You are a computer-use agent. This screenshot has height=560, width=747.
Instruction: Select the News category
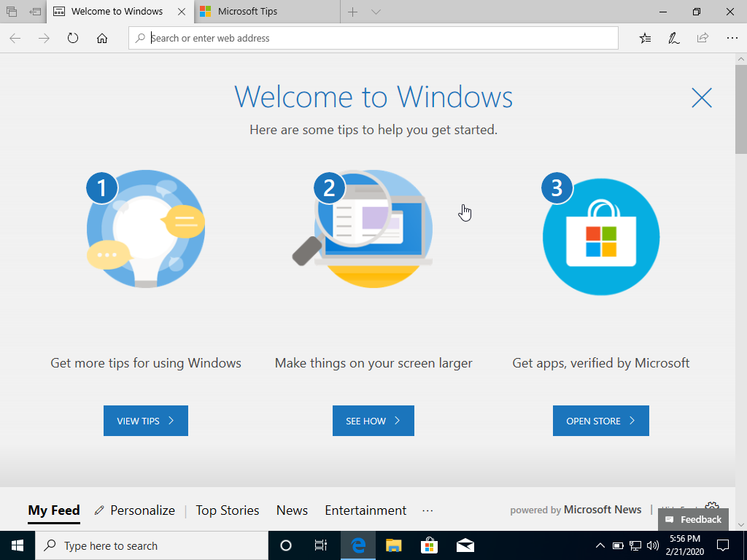click(292, 510)
